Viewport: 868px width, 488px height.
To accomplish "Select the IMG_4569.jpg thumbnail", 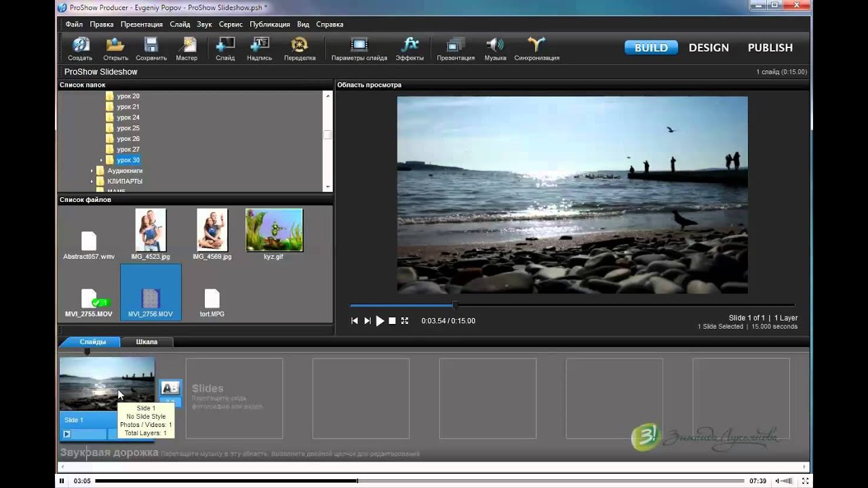I will pyautogui.click(x=212, y=230).
